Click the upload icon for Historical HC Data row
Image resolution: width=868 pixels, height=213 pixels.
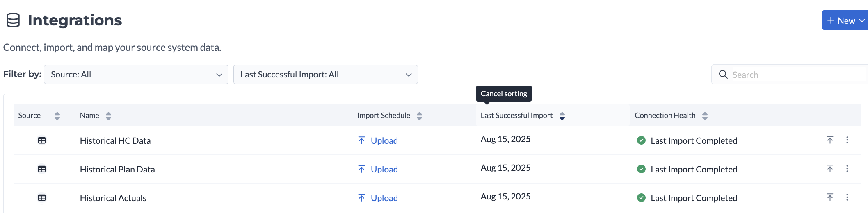(x=830, y=140)
